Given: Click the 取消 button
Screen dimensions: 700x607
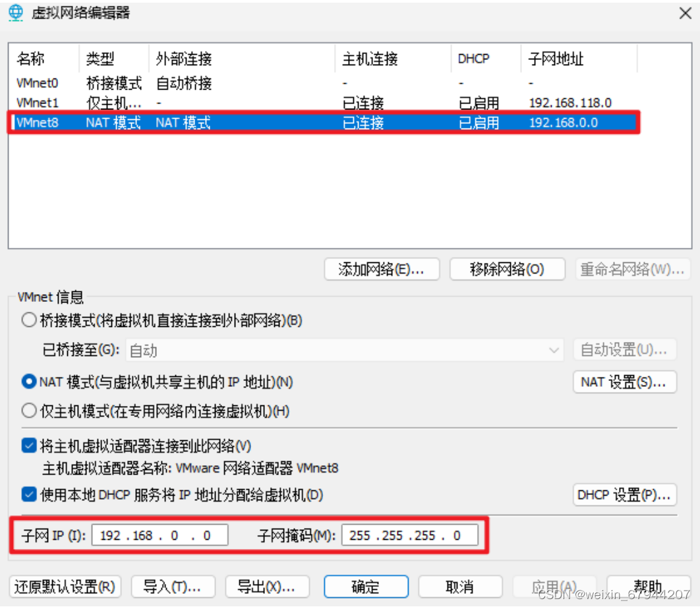Looking at the screenshot, I should [460, 587].
